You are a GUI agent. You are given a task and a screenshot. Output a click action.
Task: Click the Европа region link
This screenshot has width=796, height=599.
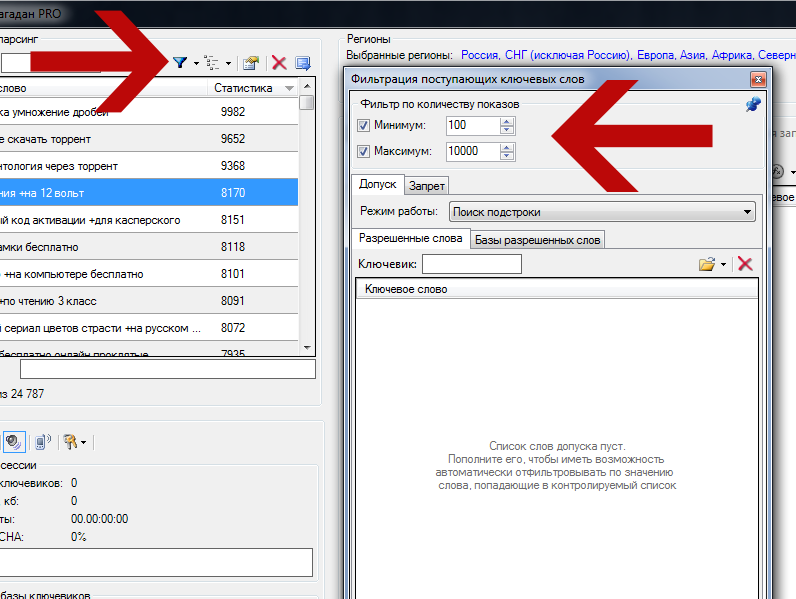tap(656, 55)
